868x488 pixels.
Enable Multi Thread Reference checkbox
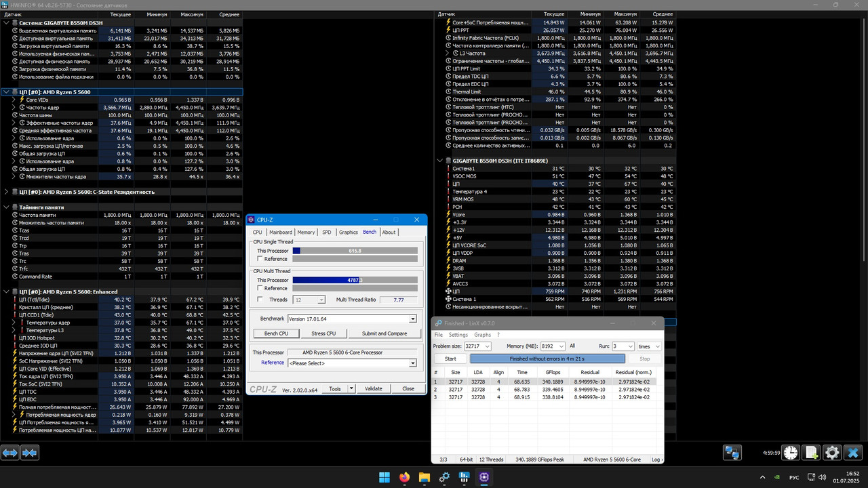pos(260,288)
